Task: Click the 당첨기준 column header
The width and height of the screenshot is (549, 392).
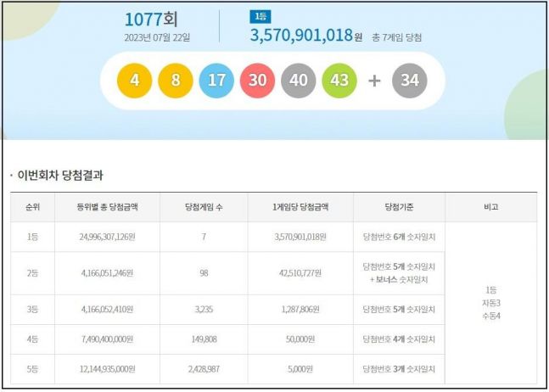Action: pyautogui.click(x=398, y=207)
